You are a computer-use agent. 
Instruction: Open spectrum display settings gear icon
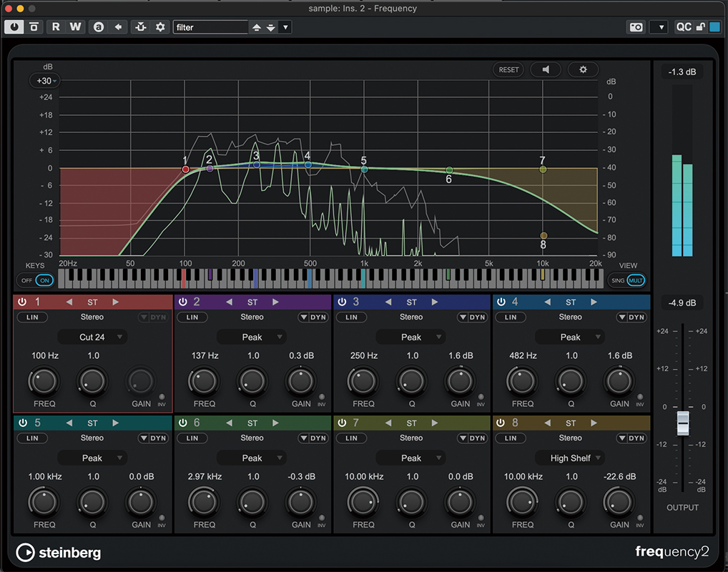tap(583, 69)
